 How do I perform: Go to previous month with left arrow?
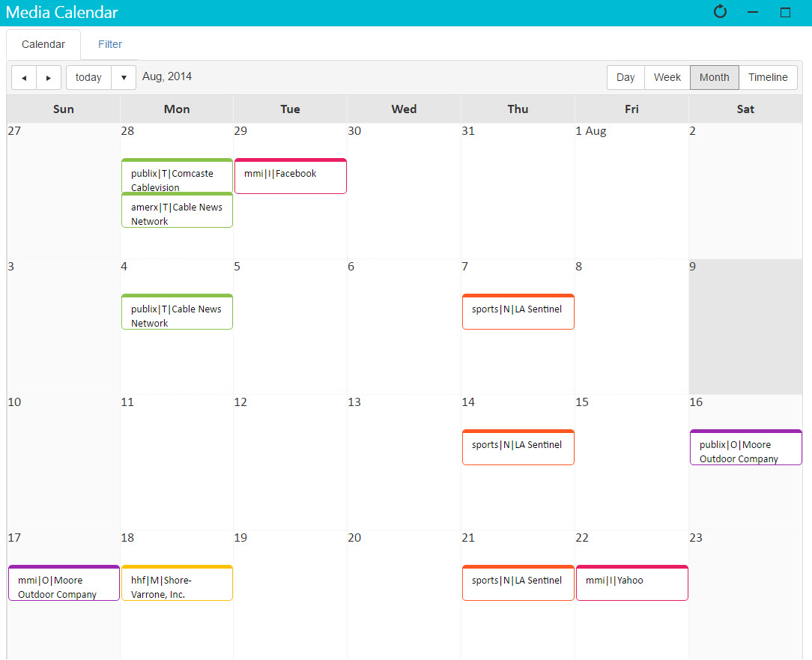(24, 78)
